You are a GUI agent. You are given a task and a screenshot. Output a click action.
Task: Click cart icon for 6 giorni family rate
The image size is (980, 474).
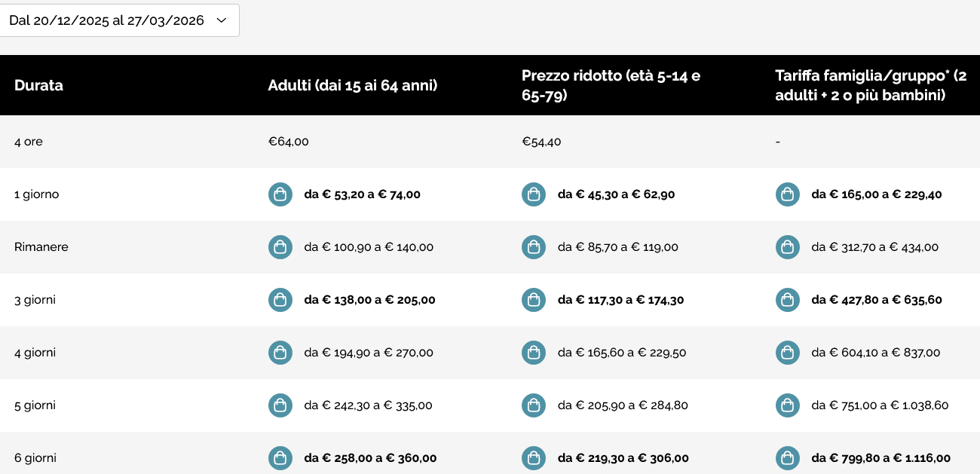pyautogui.click(x=788, y=458)
